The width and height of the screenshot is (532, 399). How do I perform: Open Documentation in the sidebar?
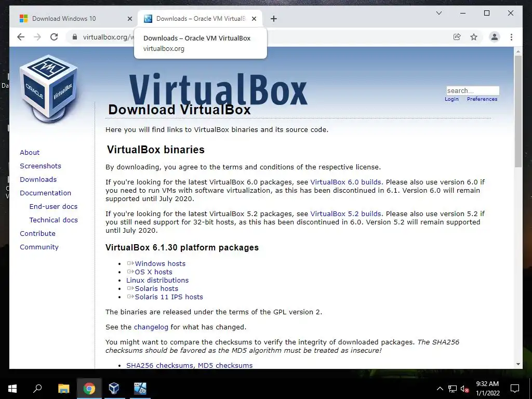tap(46, 193)
